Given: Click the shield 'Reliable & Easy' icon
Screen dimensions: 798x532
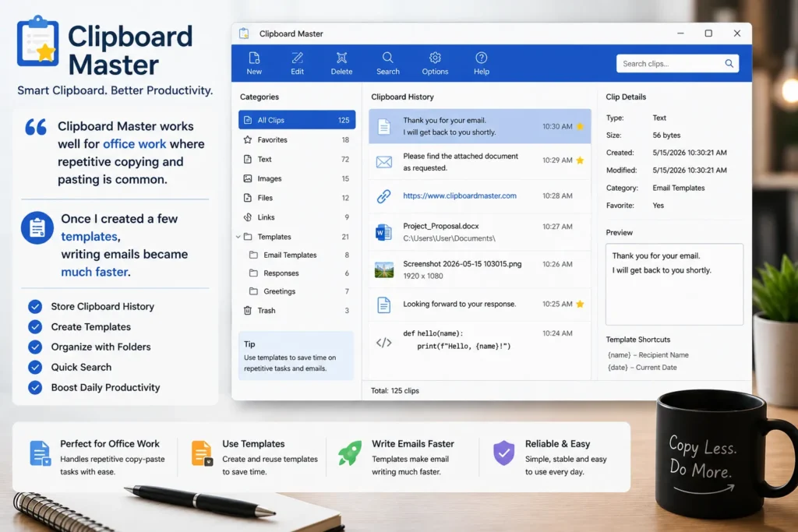Looking at the screenshot, I should [x=504, y=453].
